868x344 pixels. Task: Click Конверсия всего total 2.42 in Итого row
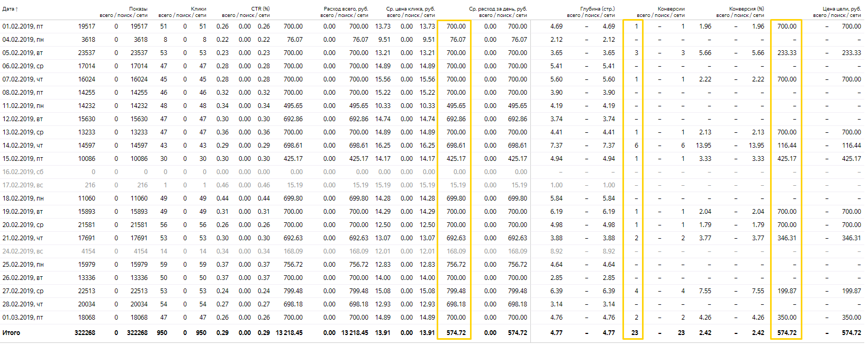pos(705,333)
